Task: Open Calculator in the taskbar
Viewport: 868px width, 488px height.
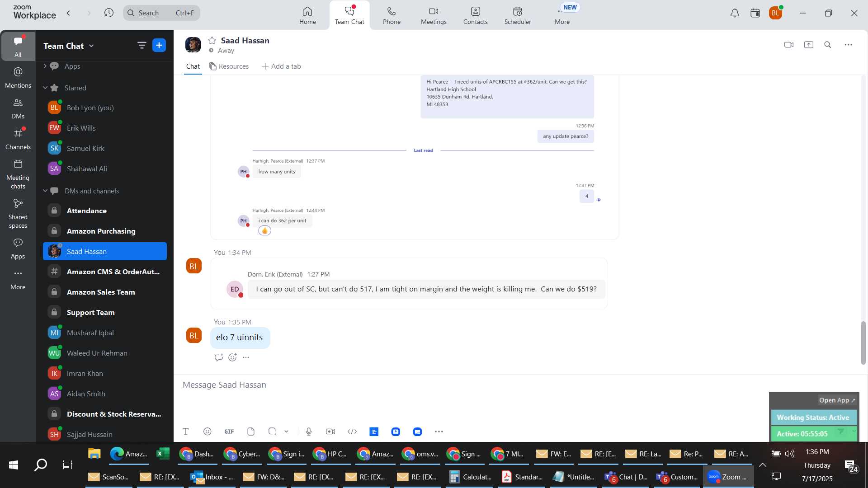Action: coord(471,477)
